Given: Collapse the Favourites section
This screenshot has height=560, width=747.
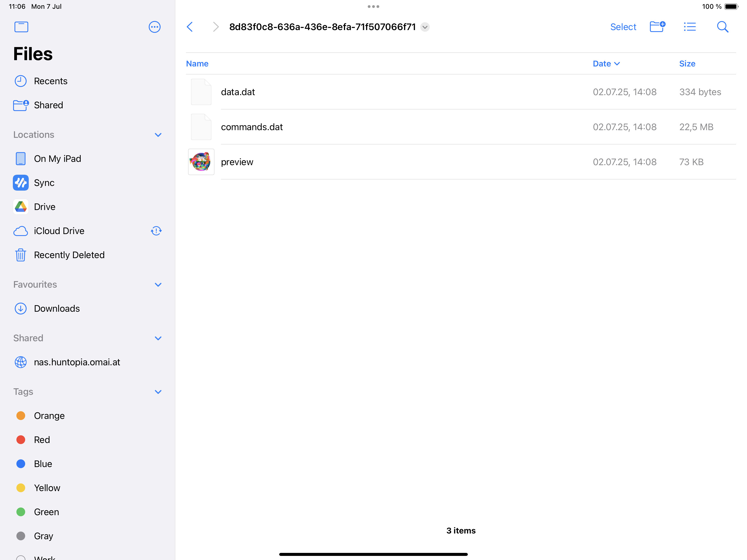Looking at the screenshot, I should (158, 284).
